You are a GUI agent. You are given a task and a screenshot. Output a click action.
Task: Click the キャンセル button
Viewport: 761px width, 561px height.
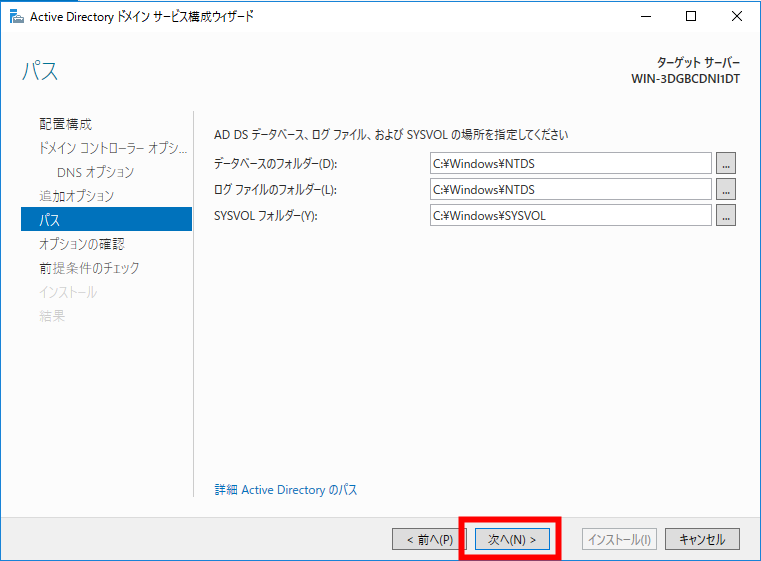point(702,539)
